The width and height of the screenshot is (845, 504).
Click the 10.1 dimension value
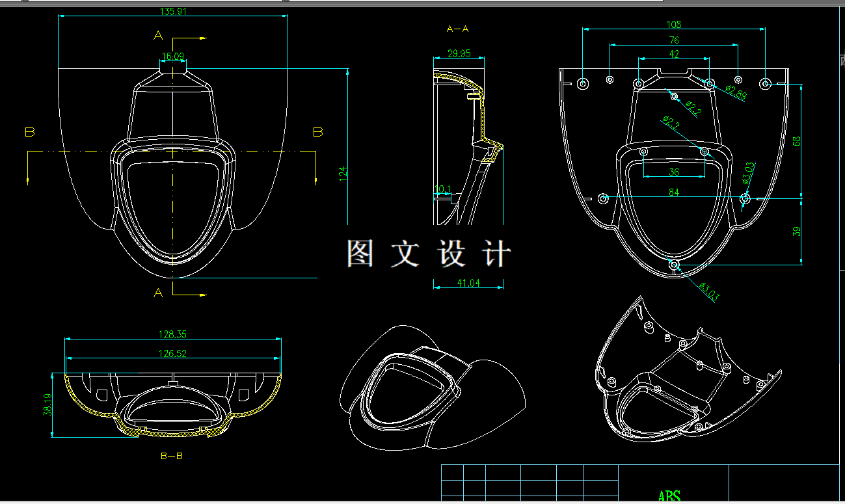click(442, 189)
